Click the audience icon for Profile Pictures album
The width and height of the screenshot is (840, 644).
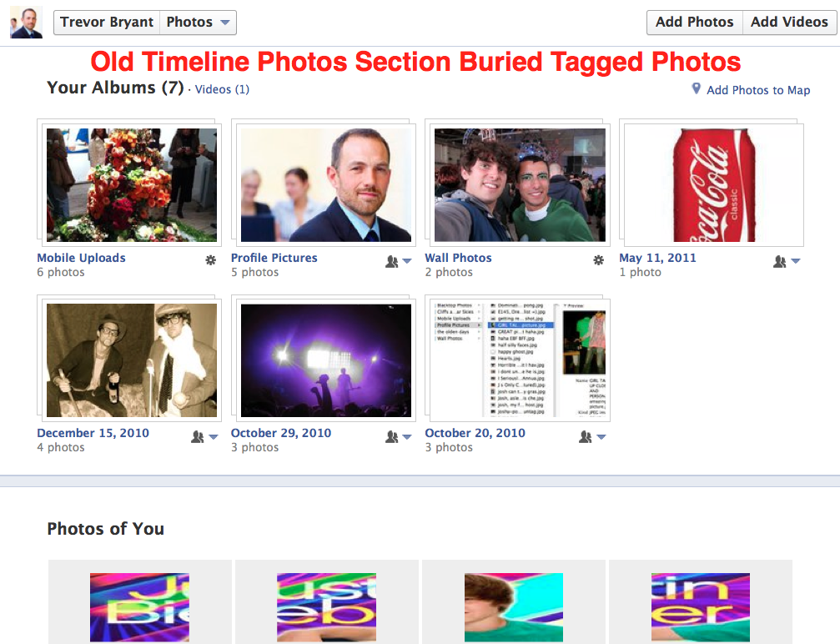pyautogui.click(x=391, y=261)
